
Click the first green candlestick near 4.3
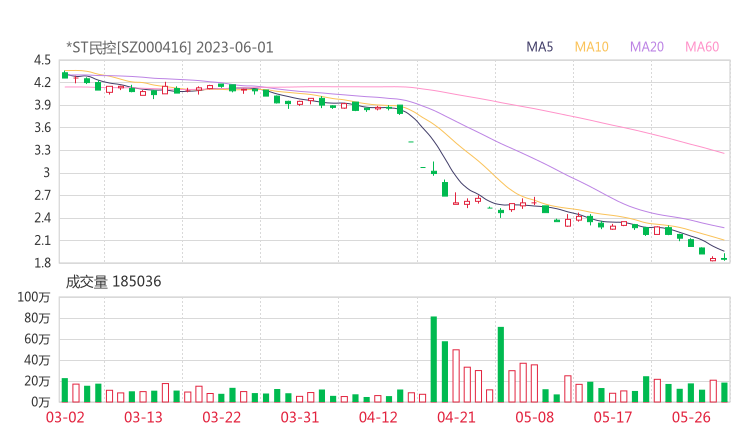pos(65,75)
